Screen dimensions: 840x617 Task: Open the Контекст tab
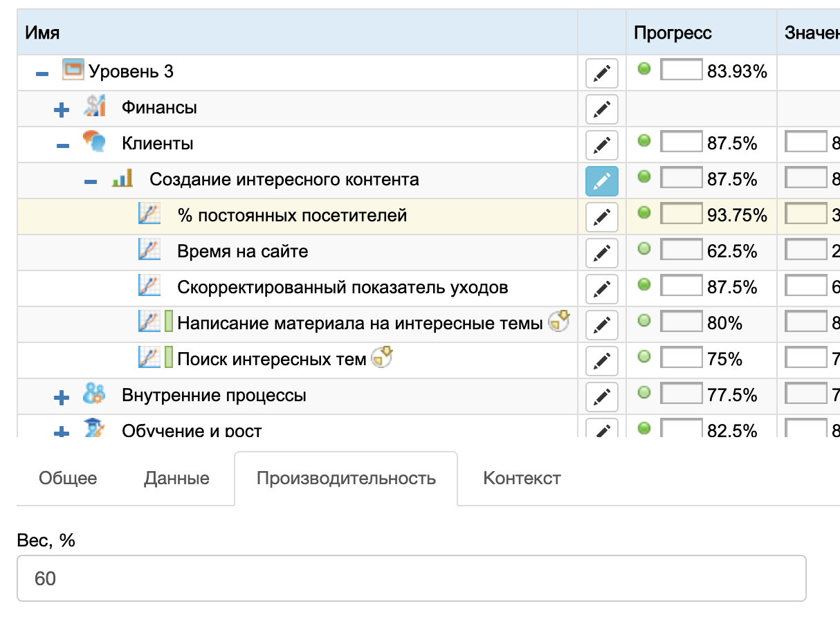522,479
